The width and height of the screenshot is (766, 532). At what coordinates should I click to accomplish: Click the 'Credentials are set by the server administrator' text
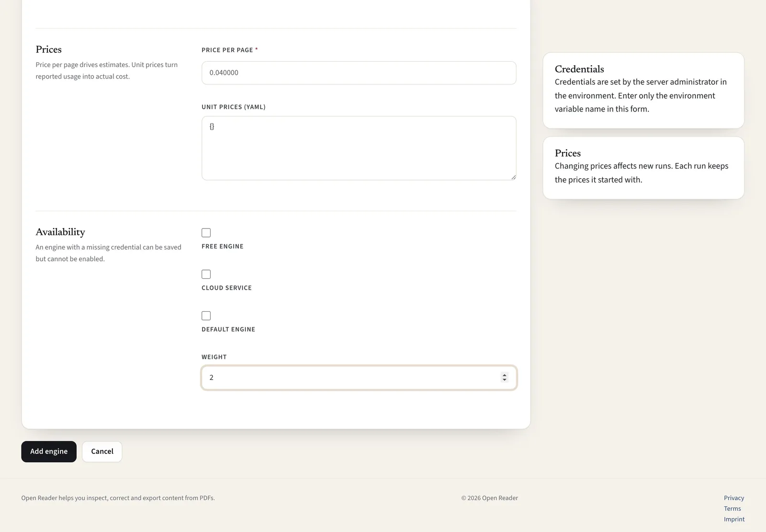pyautogui.click(x=641, y=95)
